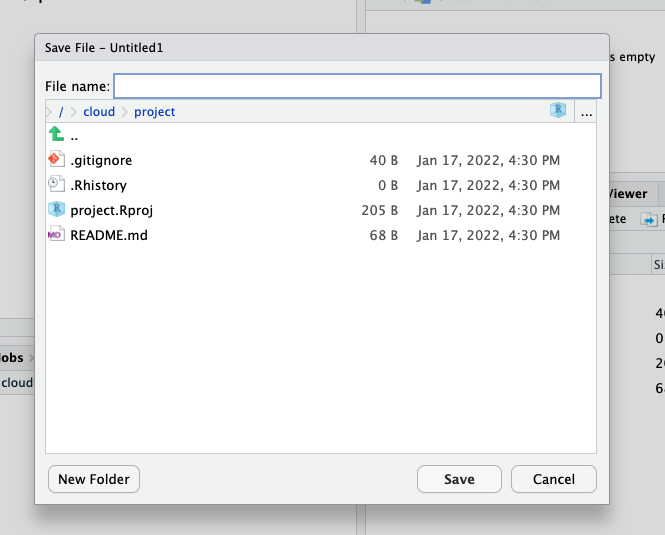Select the README.md file name

(x=109, y=235)
